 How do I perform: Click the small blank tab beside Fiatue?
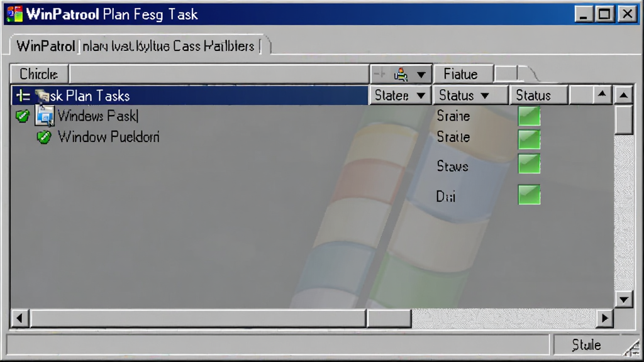[506, 74]
